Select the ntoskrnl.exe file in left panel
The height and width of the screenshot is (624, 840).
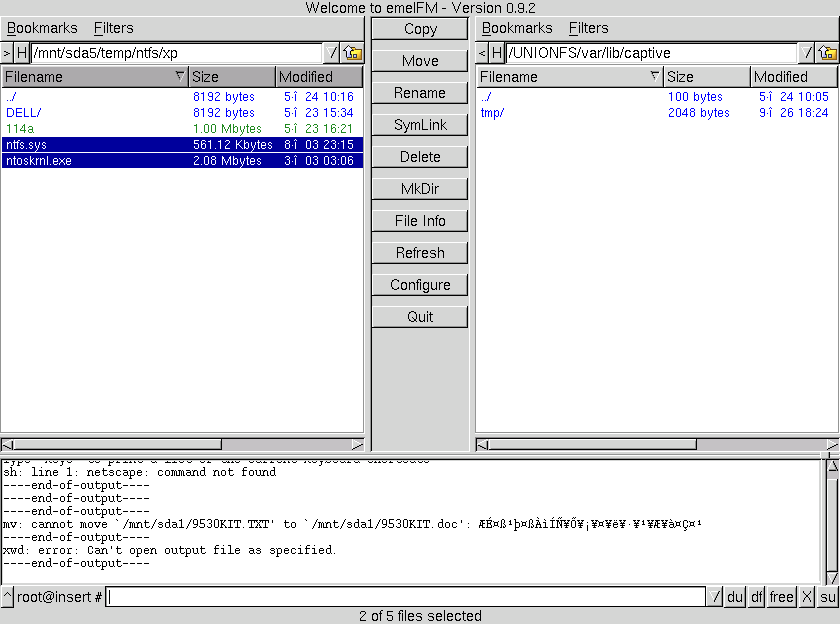39,161
